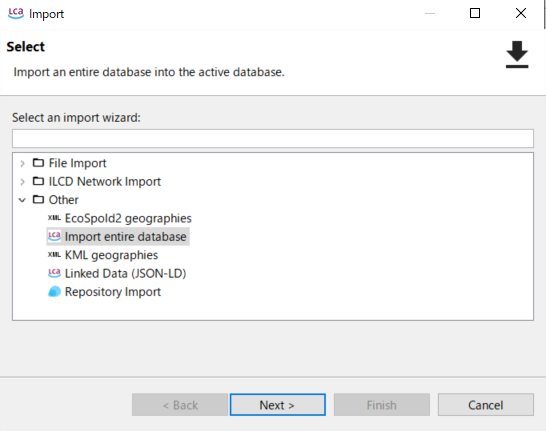Click the Repository Import blue icon

[54, 291]
